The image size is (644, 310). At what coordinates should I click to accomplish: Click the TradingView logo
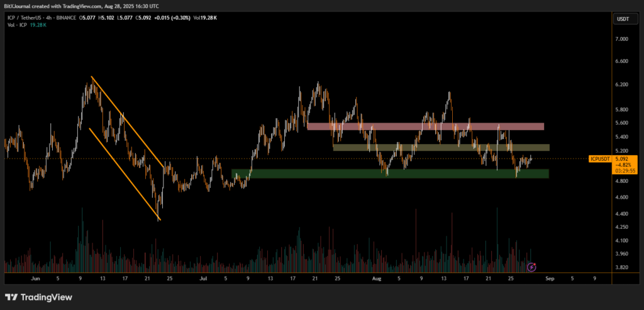click(x=38, y=297)
